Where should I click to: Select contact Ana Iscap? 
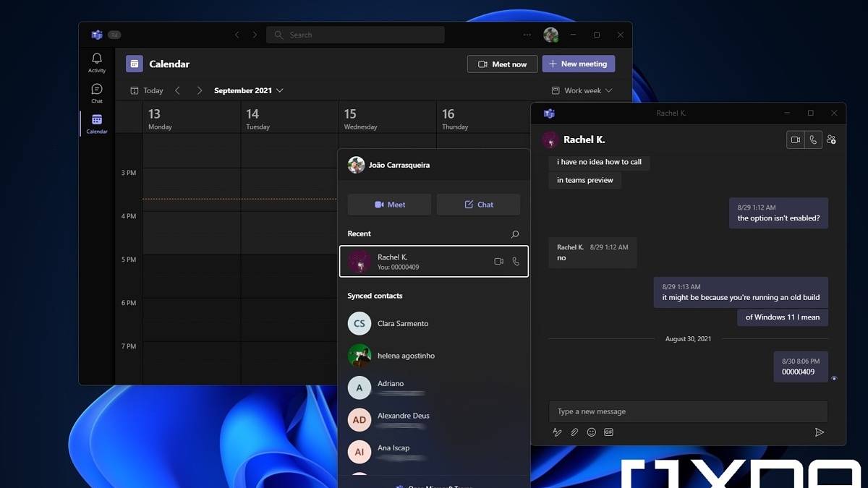(434, 452)
